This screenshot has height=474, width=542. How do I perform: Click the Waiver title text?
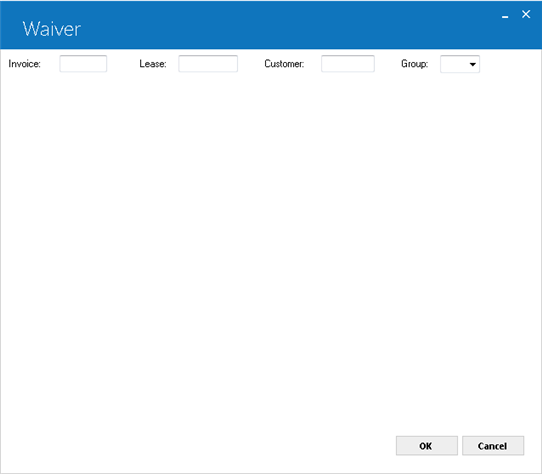(x=52, y=29)
